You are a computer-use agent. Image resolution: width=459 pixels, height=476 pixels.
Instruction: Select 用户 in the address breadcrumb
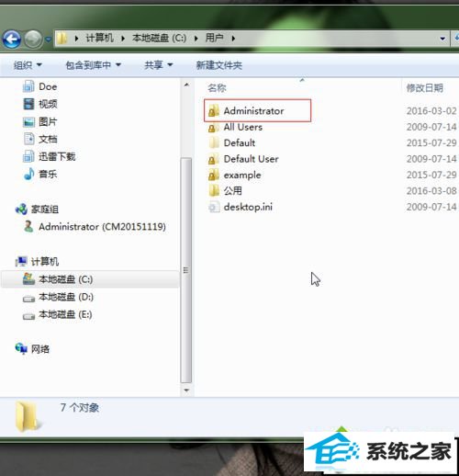pos(214,38)
